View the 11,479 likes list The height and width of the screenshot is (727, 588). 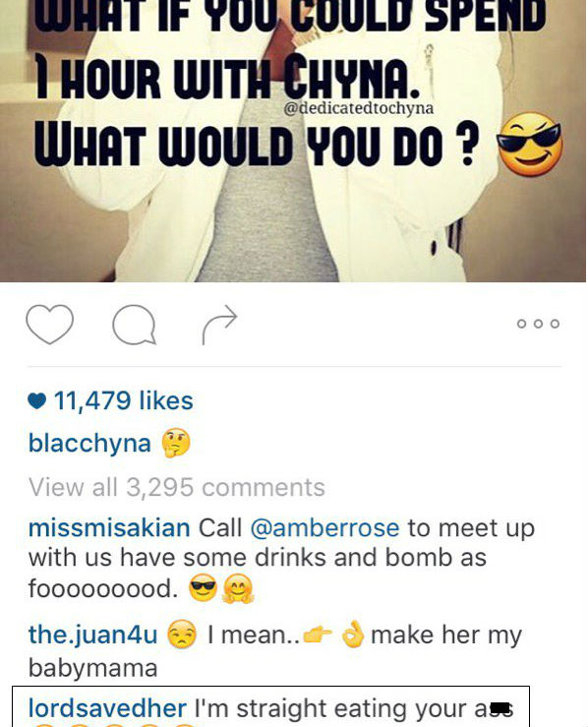tap(123, 400)
